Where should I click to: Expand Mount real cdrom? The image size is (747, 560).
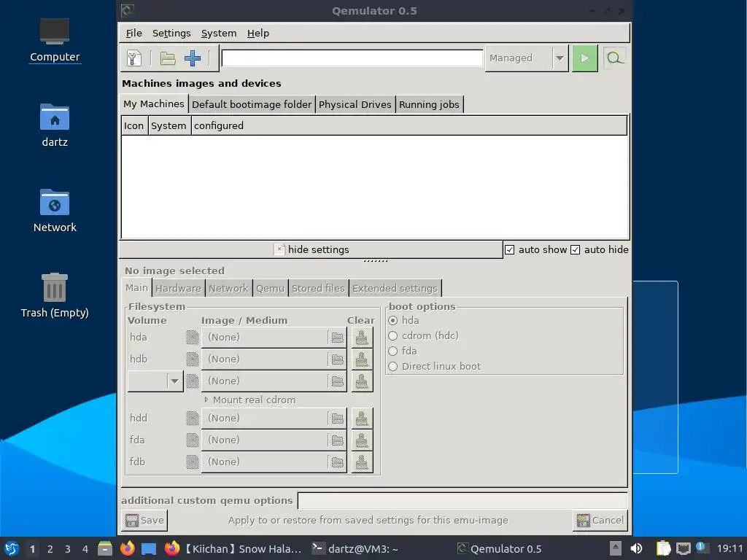coord(206,400)
